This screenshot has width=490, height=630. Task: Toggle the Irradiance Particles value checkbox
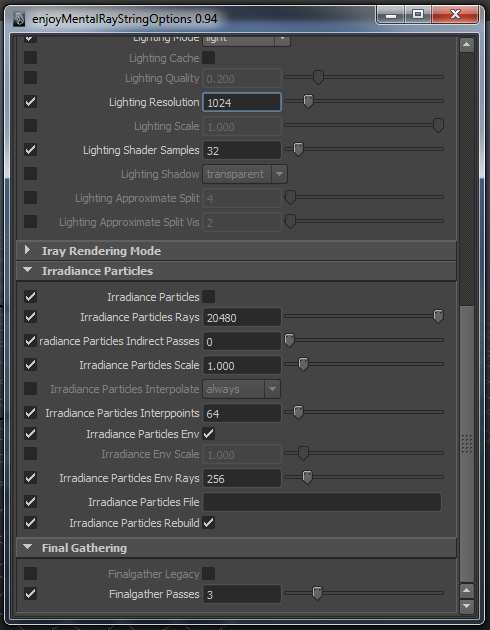(208, 297)
